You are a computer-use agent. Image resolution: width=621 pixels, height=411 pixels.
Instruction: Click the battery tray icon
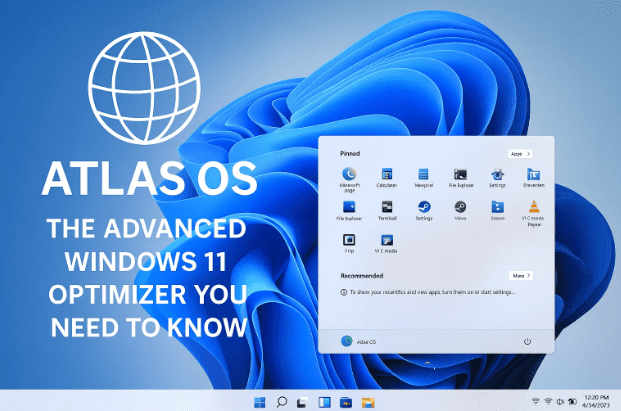572,401
